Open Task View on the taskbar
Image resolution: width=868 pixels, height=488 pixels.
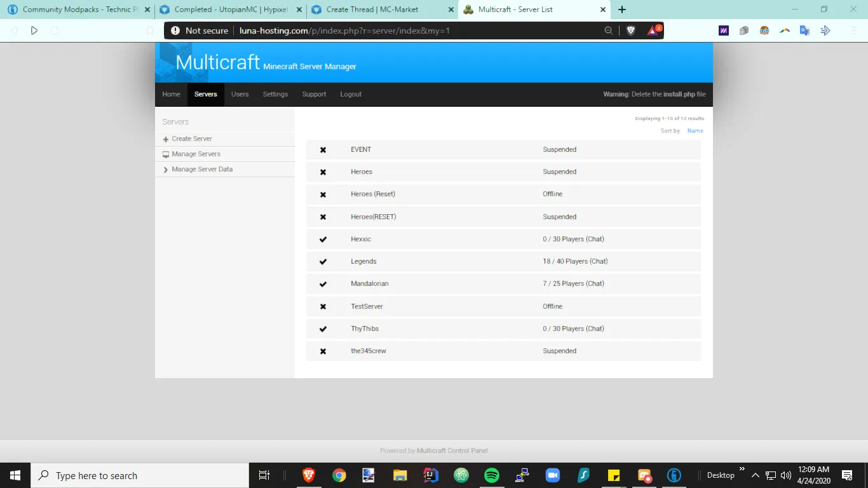pos(264,475)
